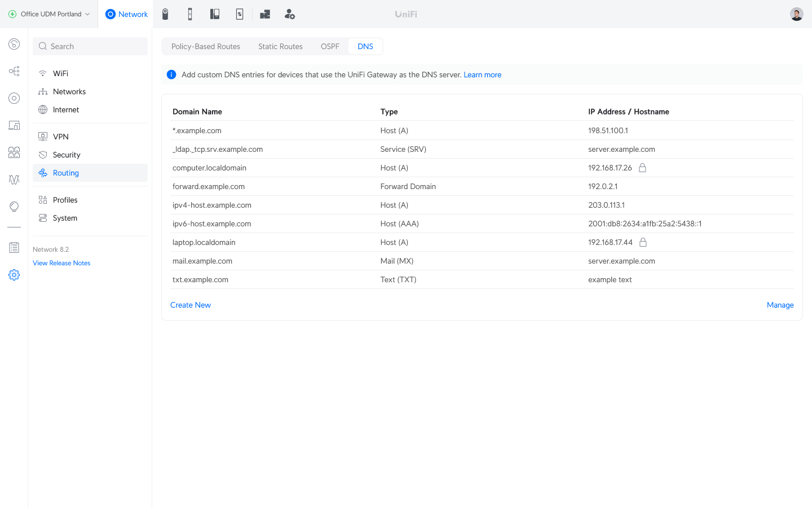
Task: Click Manage in the DNS table footer
Action: click(x=780, y=305)
